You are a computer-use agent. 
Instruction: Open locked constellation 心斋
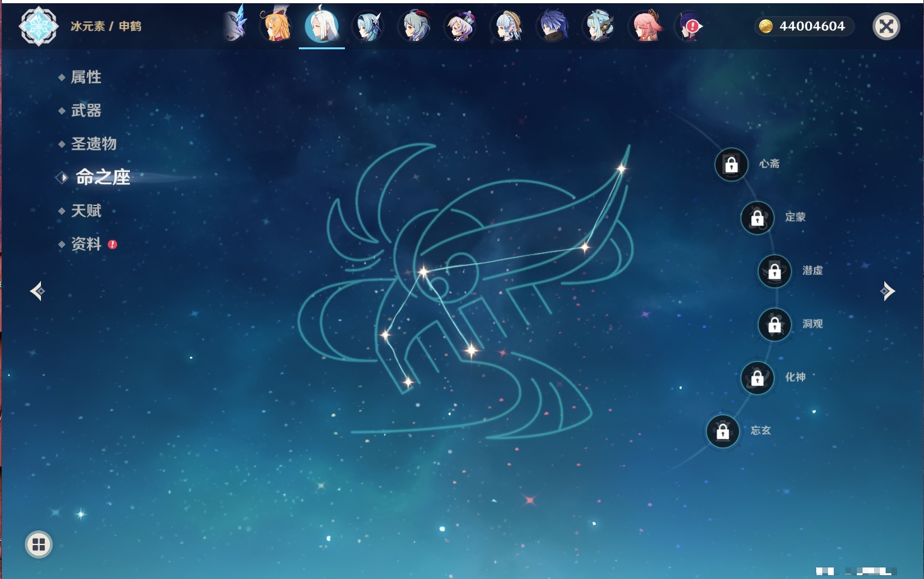click(x=731, y=164)
